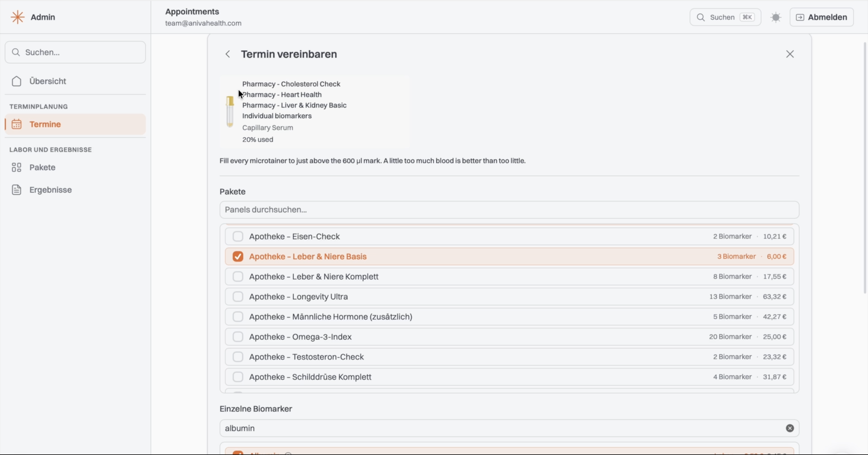
Task: Check the Apotheke – Eisen-Check checkbox
Action: click(x=238, y=236)
